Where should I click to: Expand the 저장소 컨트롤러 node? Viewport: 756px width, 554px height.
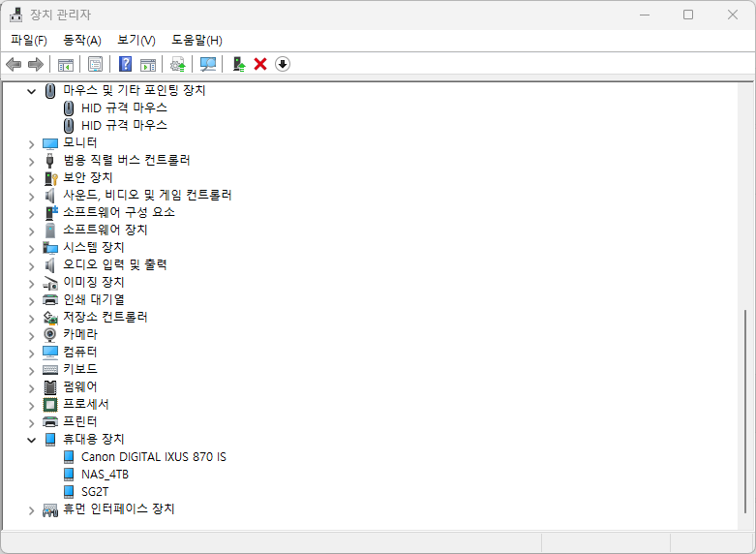pos(31,319)
